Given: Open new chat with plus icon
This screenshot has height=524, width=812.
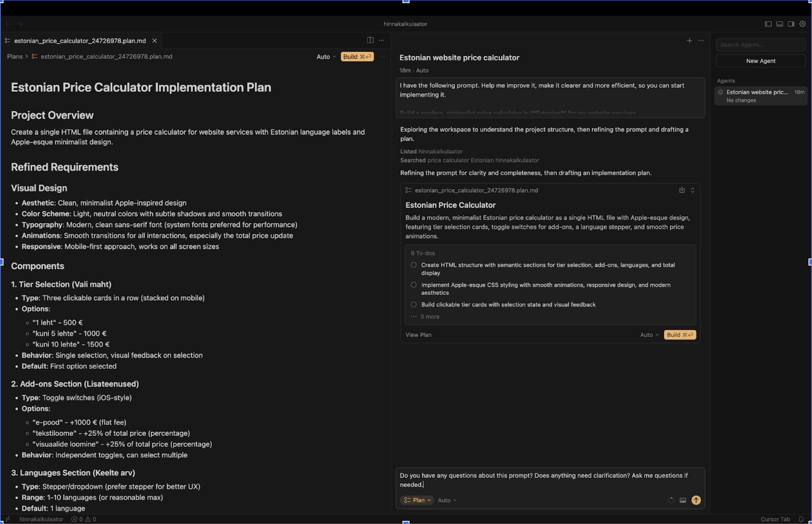Looking at the screenshot, I should pos(689,41).
